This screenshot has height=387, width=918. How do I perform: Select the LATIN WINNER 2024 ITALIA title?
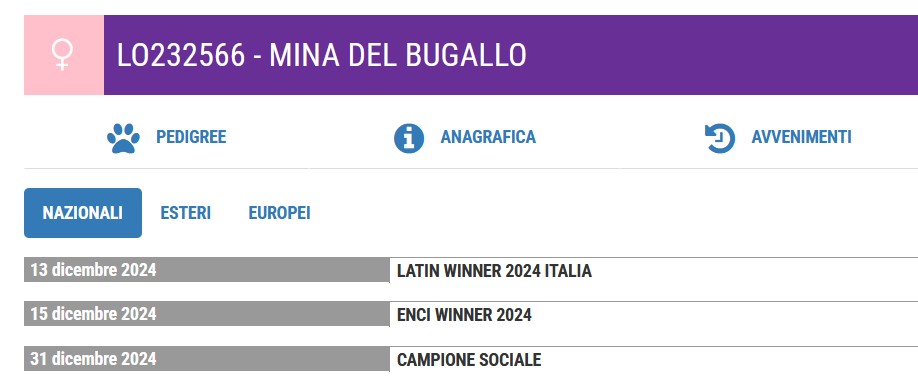(494, 270)
